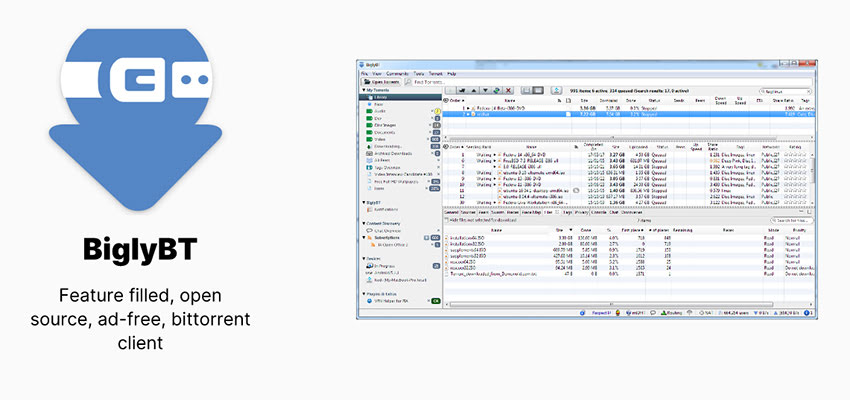The image size is (850, 400).
Task: Open the Community menu
Action: pos(397,74)
